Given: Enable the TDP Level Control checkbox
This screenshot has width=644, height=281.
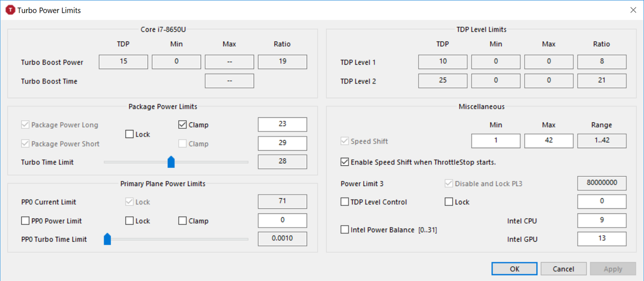Looking at the screenshot, I should click(x=345, y=202).
